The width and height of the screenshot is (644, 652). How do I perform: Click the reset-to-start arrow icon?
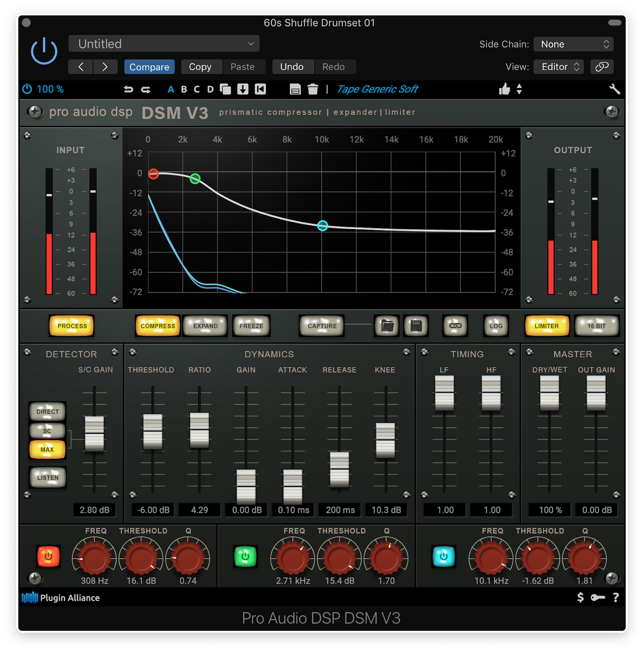[260, 89]
